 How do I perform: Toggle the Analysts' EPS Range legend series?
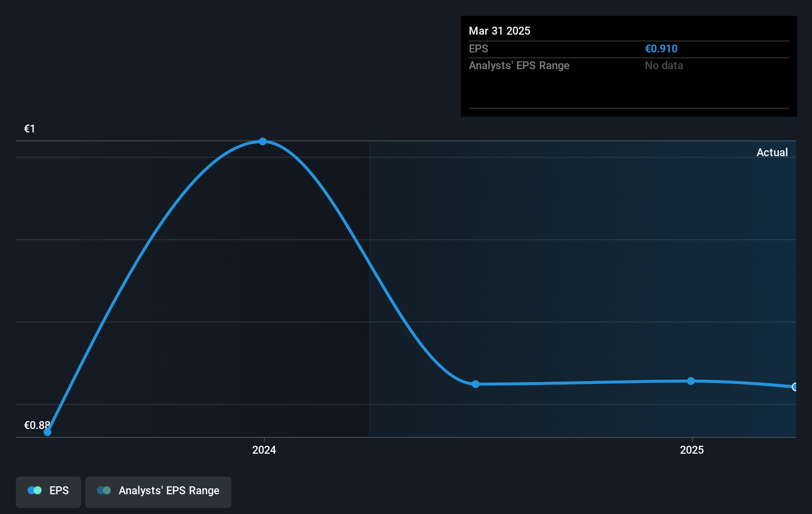(158, 492)
